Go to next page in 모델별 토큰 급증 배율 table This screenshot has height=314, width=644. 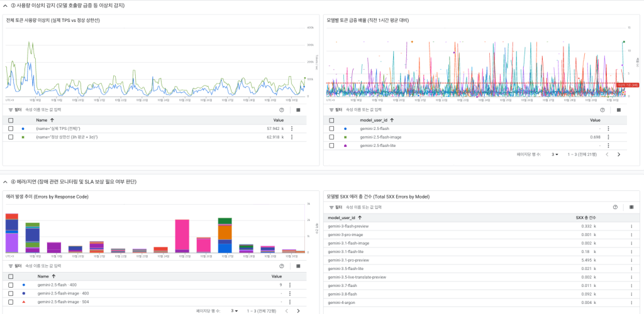619,154
